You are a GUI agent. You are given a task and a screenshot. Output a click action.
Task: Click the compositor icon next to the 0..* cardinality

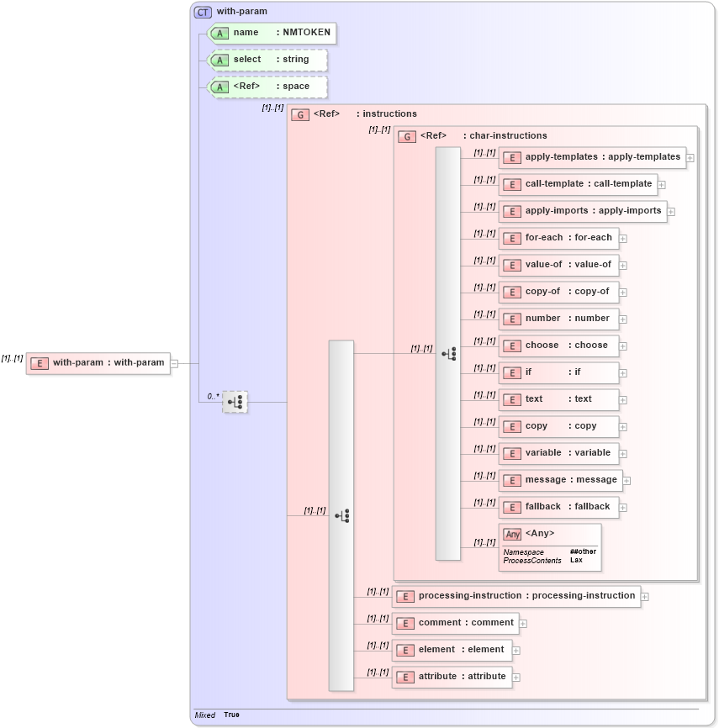point(236,402)
